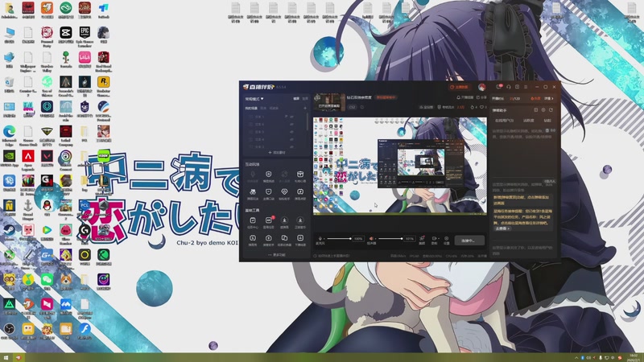Image resolution: width=644 pixels, height=362 pixels.
Task: Click the CS2 game category tag
Action: (x=353, y=107)
